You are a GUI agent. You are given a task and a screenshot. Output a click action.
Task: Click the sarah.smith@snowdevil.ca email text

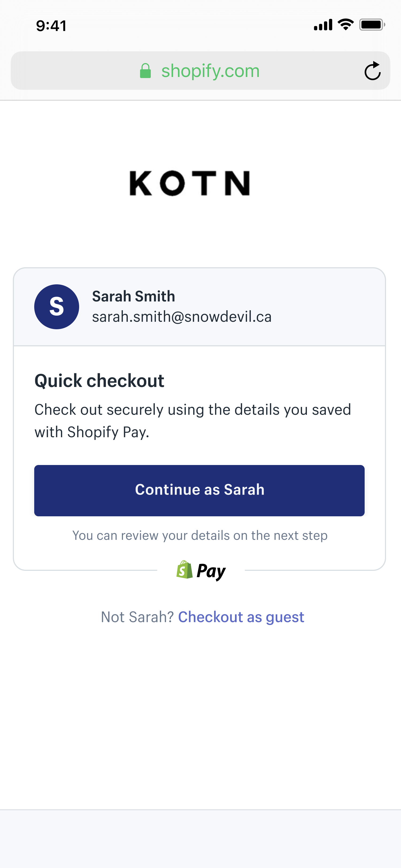click(182, 317)
